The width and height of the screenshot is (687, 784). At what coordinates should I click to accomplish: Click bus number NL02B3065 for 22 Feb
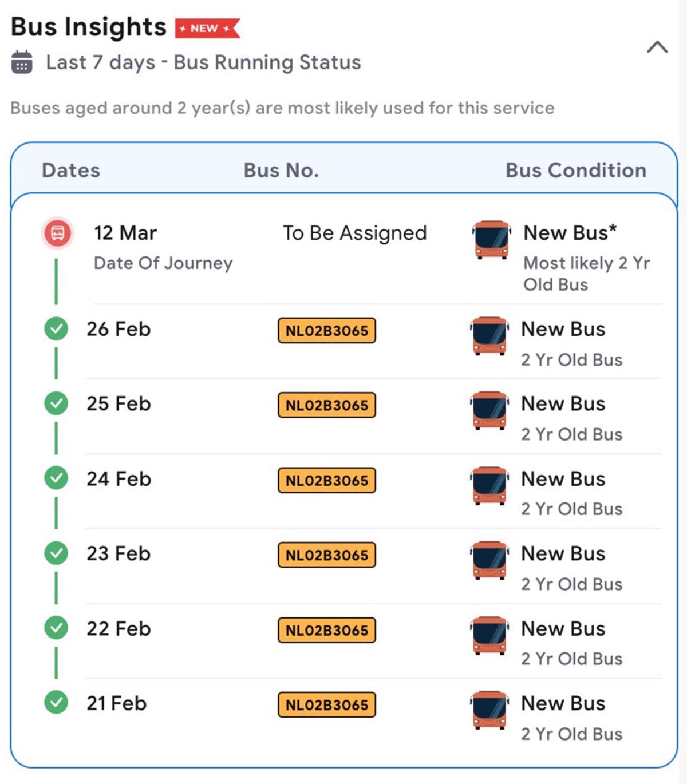coord(327,630)
